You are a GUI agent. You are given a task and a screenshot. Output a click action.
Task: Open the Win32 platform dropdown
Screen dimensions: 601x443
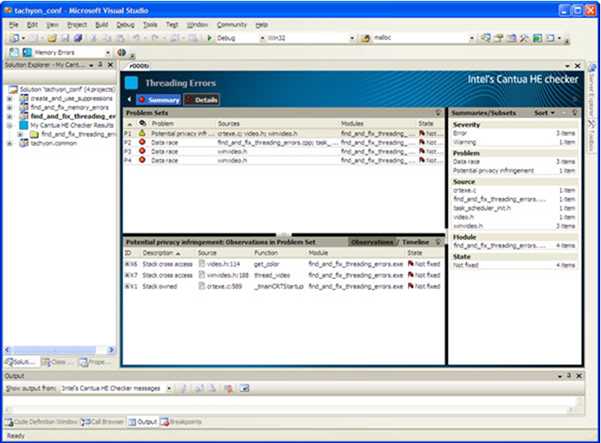point(352,38)
